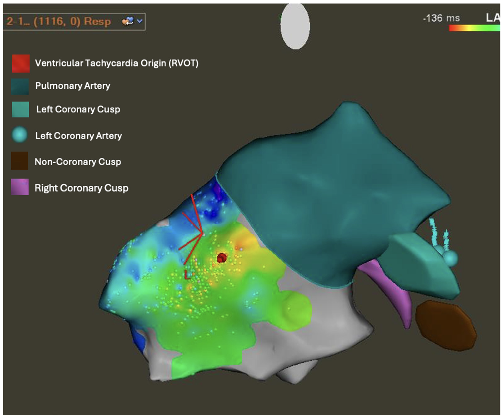Select the brown non-coronary cusp 3D shape
Screen dimensions: 504x420
446,325
